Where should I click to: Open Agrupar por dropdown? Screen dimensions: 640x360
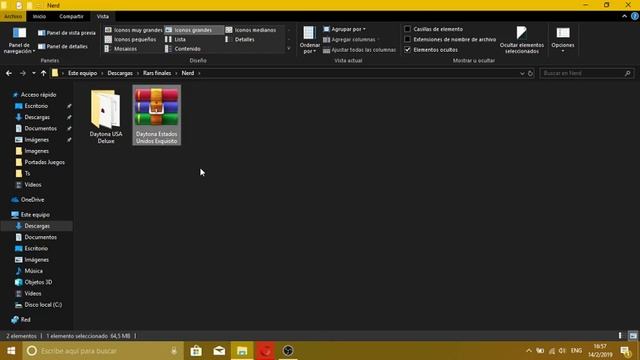(x=344, y=29)
